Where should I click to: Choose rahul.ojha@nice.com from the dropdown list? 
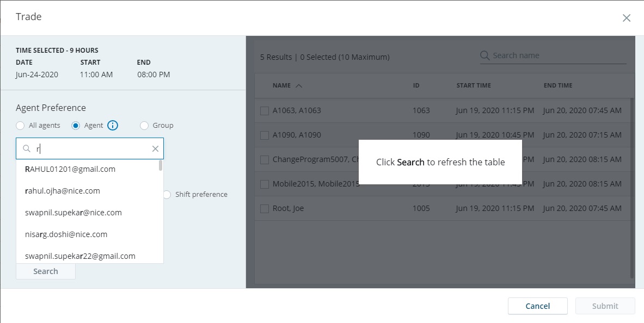click(63, 191)
